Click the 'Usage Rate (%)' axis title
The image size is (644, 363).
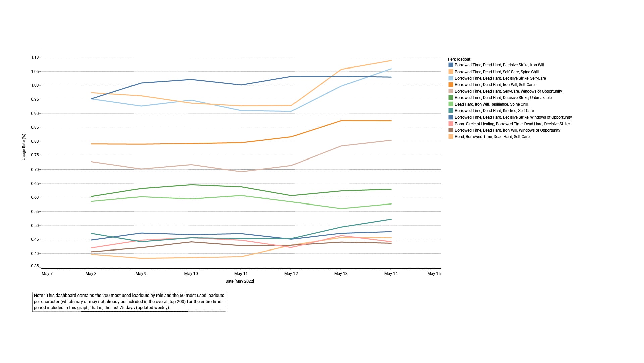pos(24,147)
